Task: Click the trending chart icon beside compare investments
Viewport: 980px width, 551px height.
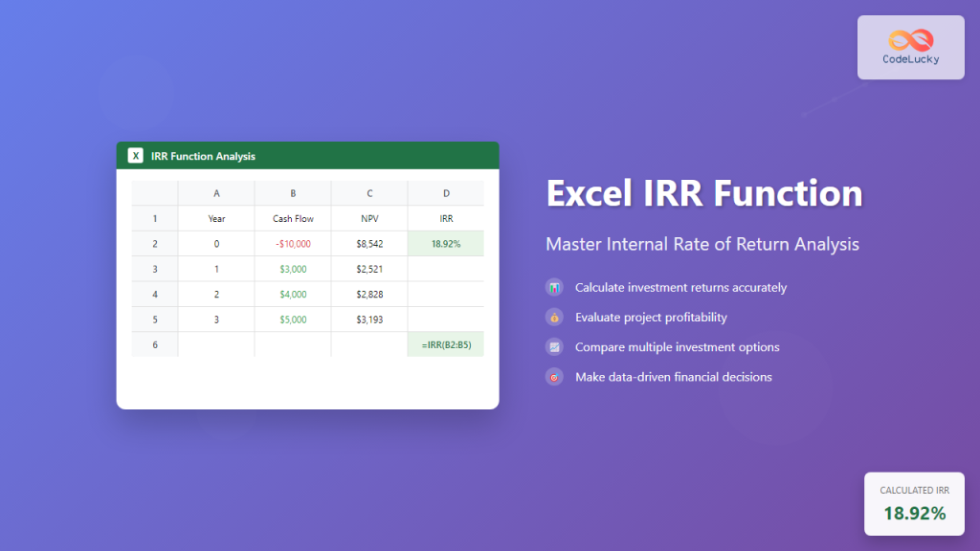Action: click(554, 346)
